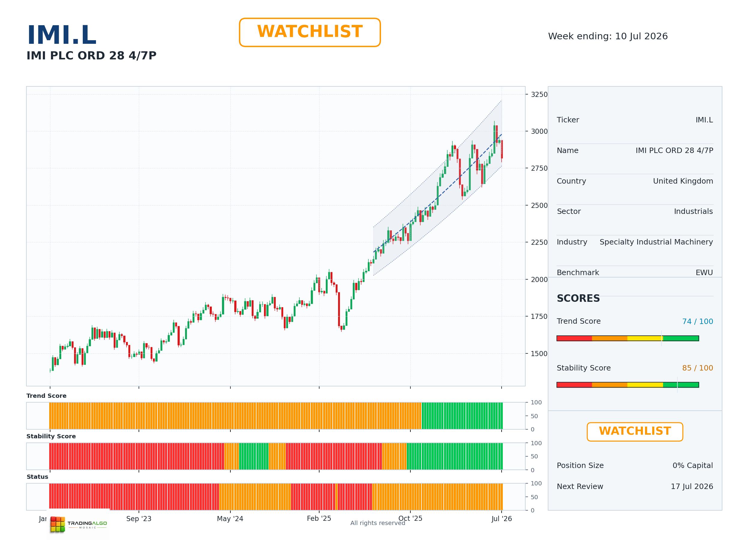Click the Feb '25 date axis label
This screenshot has height=540, width=756.
coord(319,518)
